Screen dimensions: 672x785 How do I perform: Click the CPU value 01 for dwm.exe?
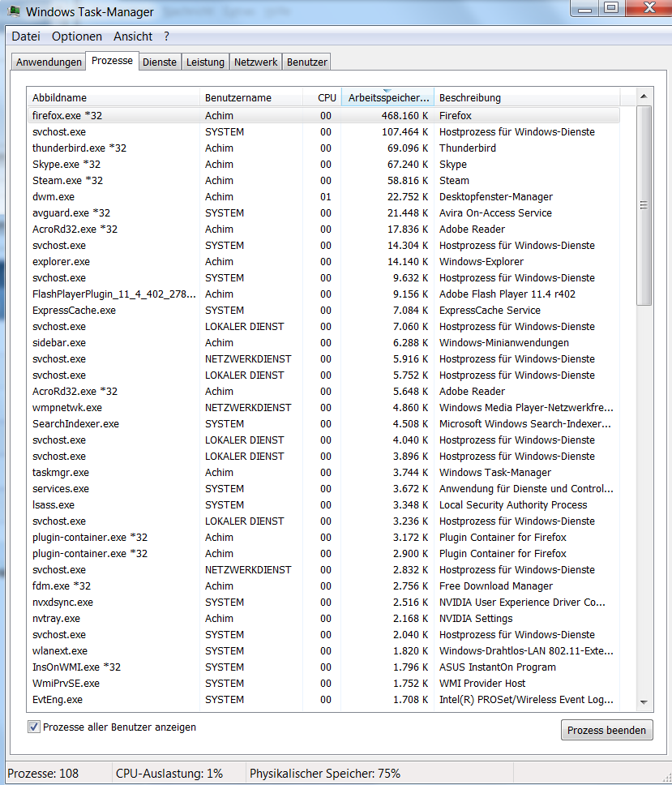[x=326, y=197]
